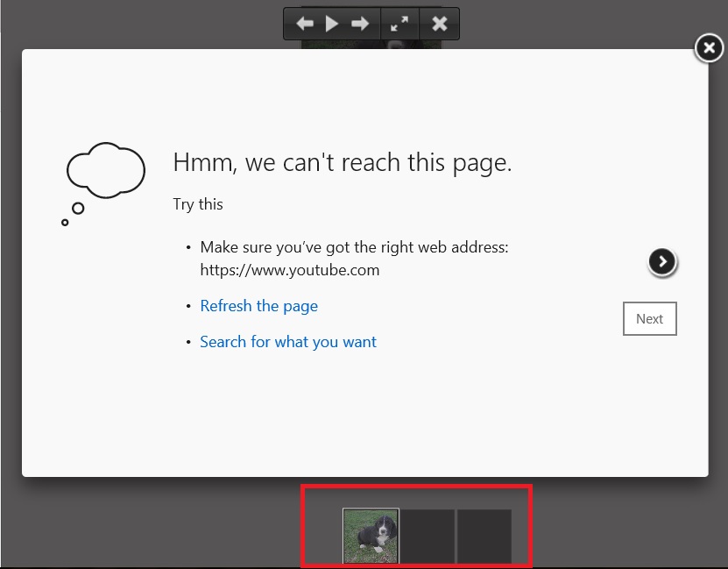Close gallery using toolbar X icon

click(x=439, y=23)
